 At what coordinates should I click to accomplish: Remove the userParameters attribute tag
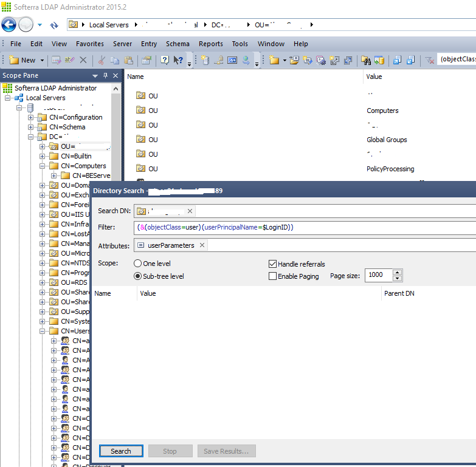(202, 245)
